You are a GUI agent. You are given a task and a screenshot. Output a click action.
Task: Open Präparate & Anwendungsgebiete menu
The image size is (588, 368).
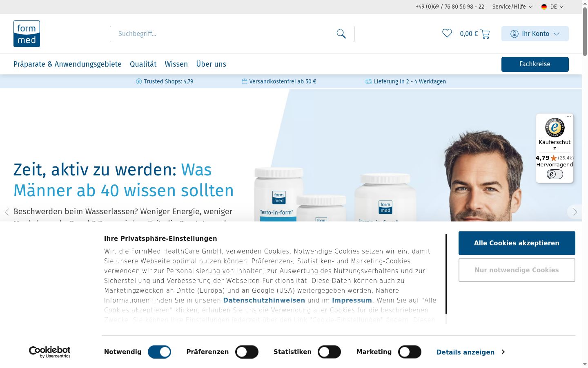67,64
